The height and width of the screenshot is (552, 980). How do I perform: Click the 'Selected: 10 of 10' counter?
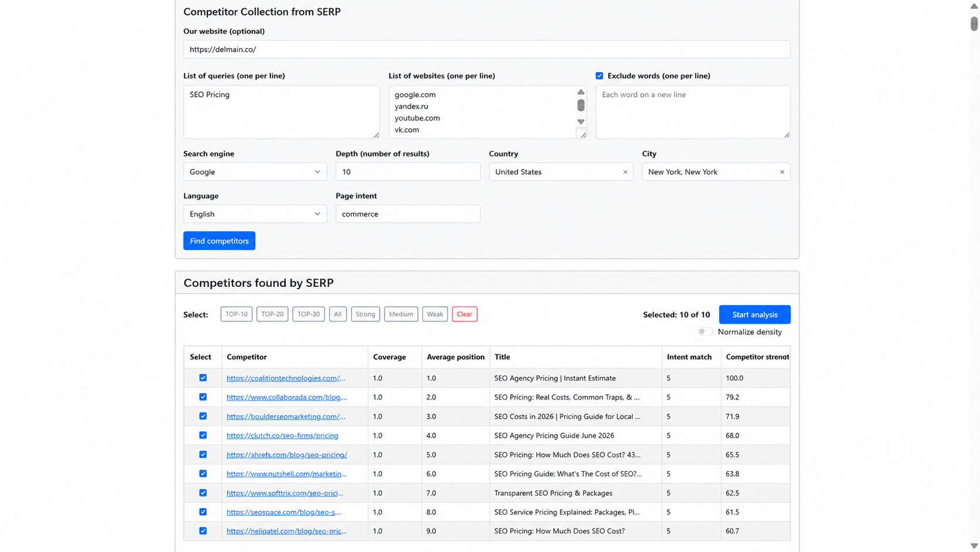pos(676,315)
